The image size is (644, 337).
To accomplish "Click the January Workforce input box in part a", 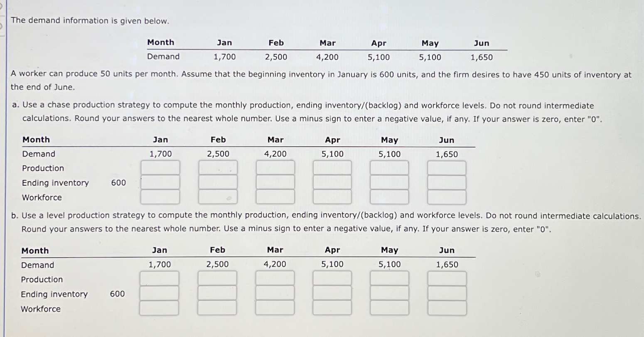I will coord(160,197).
